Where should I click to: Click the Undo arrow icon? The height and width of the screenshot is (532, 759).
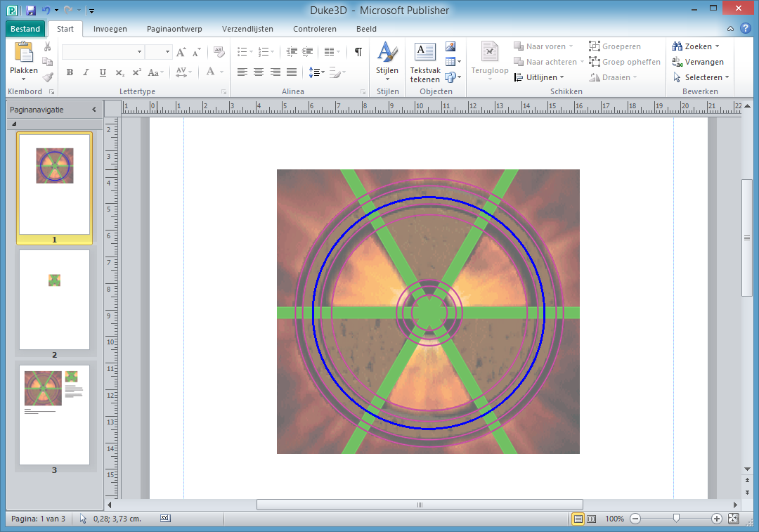coord(46,10)
